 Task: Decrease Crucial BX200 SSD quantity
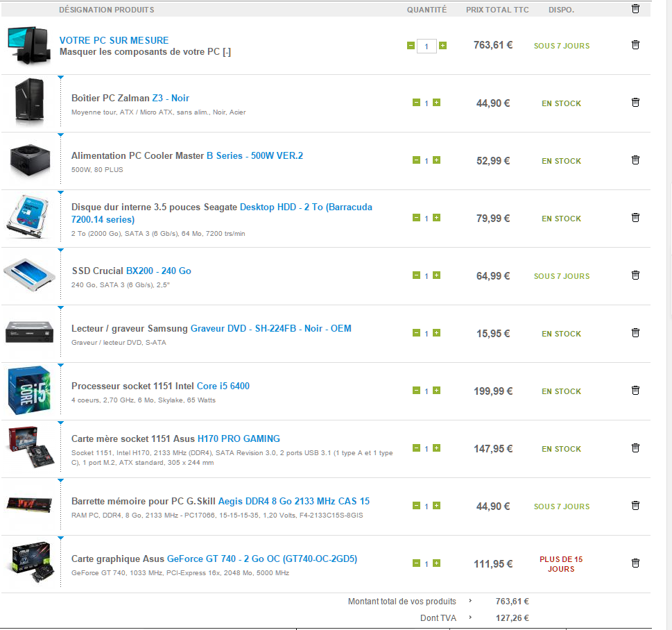pos(416,275)
